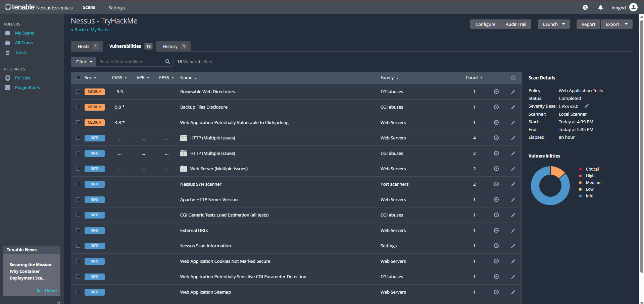Open the Settings top menu

coord(116,8)
